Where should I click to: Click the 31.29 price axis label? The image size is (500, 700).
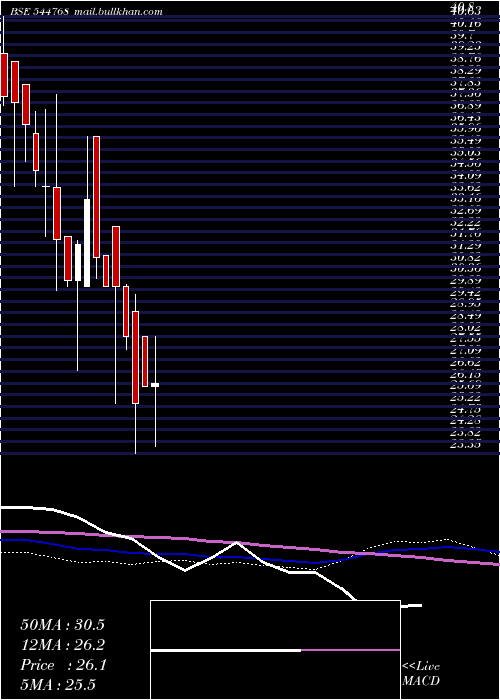(468, 246)
